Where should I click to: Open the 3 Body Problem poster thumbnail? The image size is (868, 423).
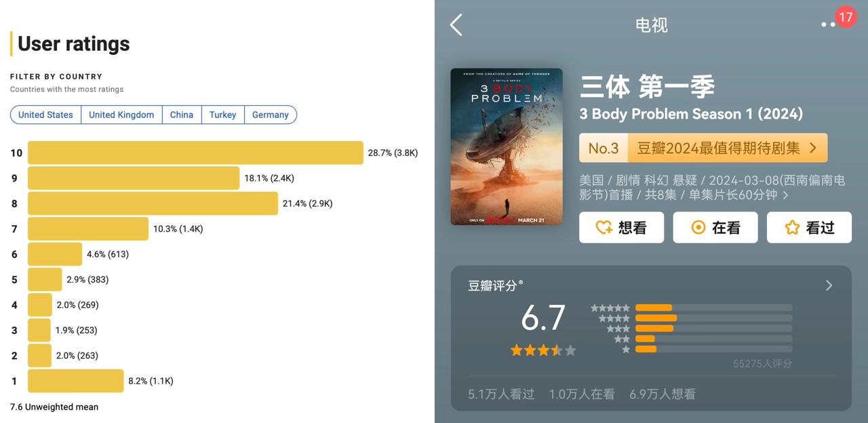507,146
